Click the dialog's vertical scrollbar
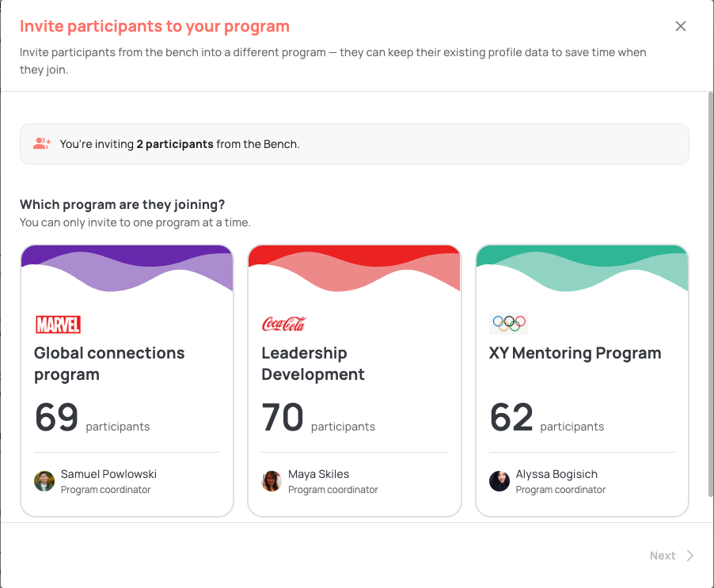Image resolution: width=714 pixels, height=588 pixels. 711,294
